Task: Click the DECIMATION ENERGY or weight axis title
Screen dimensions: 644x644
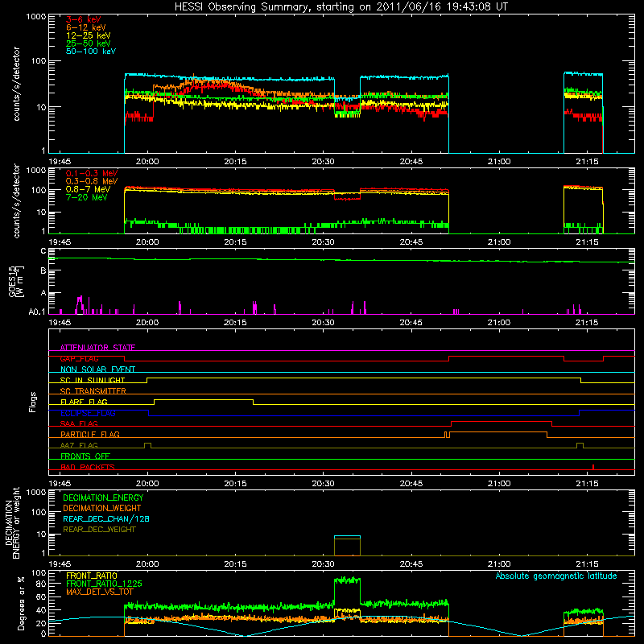Action: pyautogui.click(x=12, y=522)
